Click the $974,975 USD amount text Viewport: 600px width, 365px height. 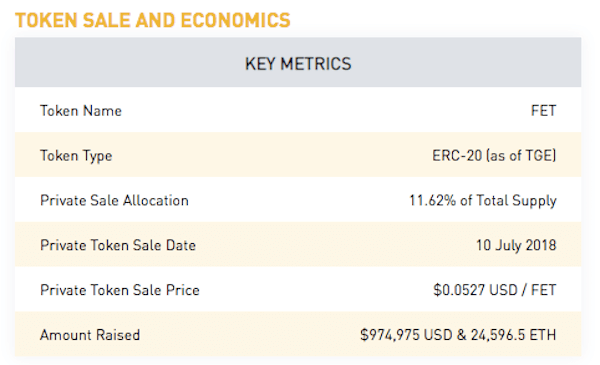pos(406,335)
